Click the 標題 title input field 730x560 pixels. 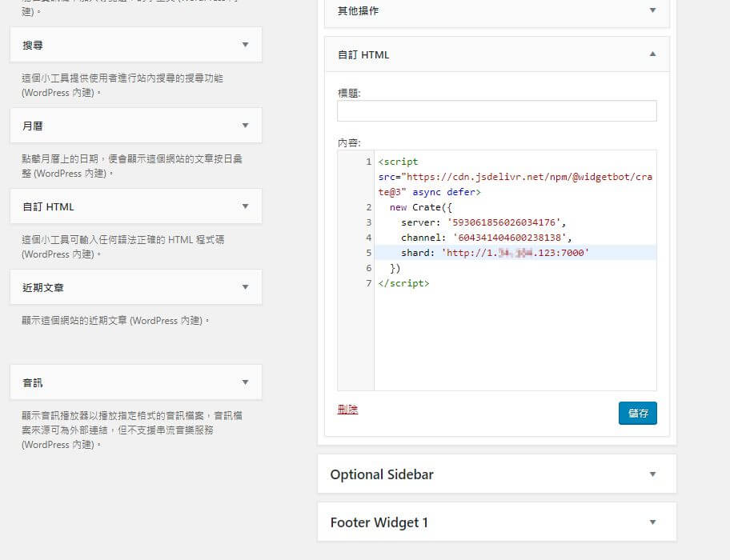(497, 111)
